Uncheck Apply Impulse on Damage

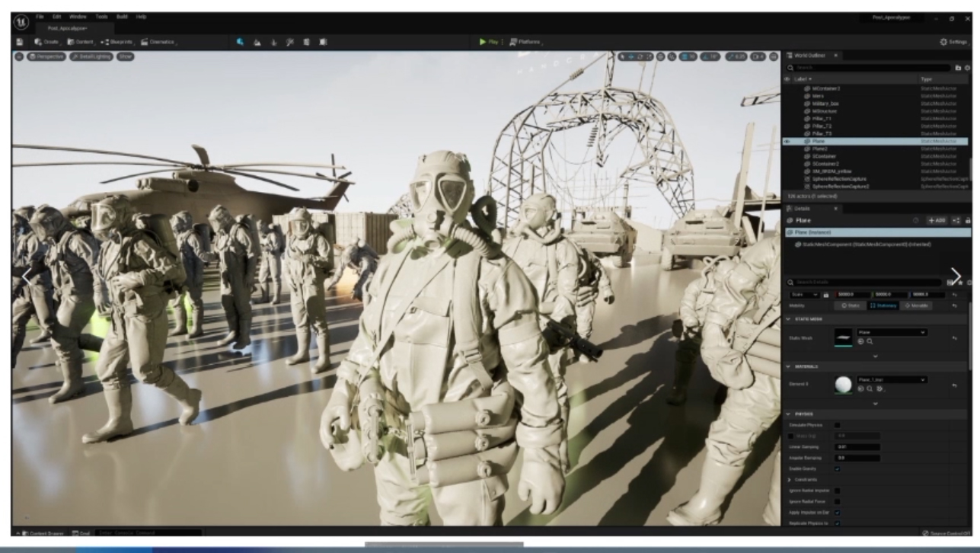coord(838,513)
